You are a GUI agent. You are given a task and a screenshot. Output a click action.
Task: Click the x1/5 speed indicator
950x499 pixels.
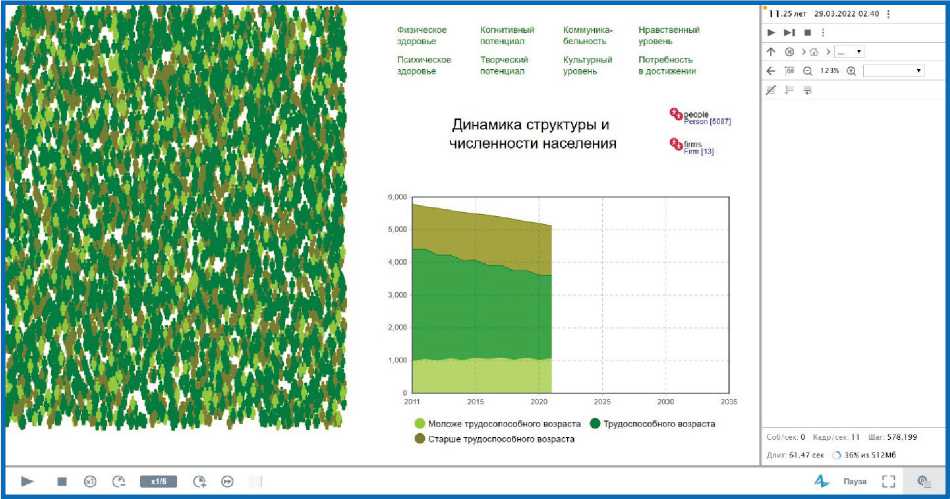pos(158,481)
